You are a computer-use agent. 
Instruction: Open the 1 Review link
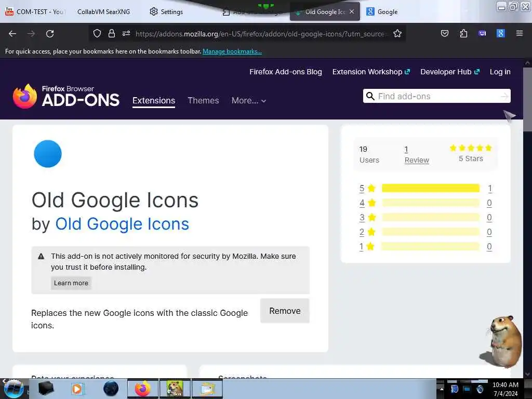coord(417,155)
